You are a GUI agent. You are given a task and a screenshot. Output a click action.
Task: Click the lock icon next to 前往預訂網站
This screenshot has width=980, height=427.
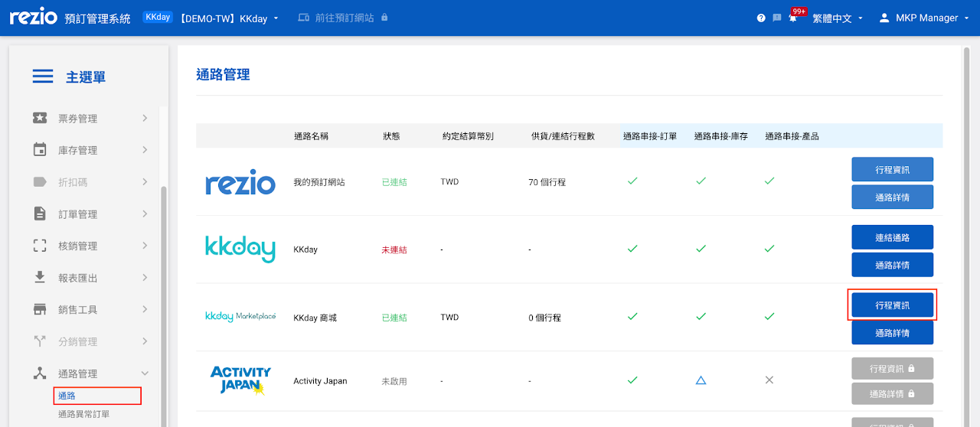384,18
